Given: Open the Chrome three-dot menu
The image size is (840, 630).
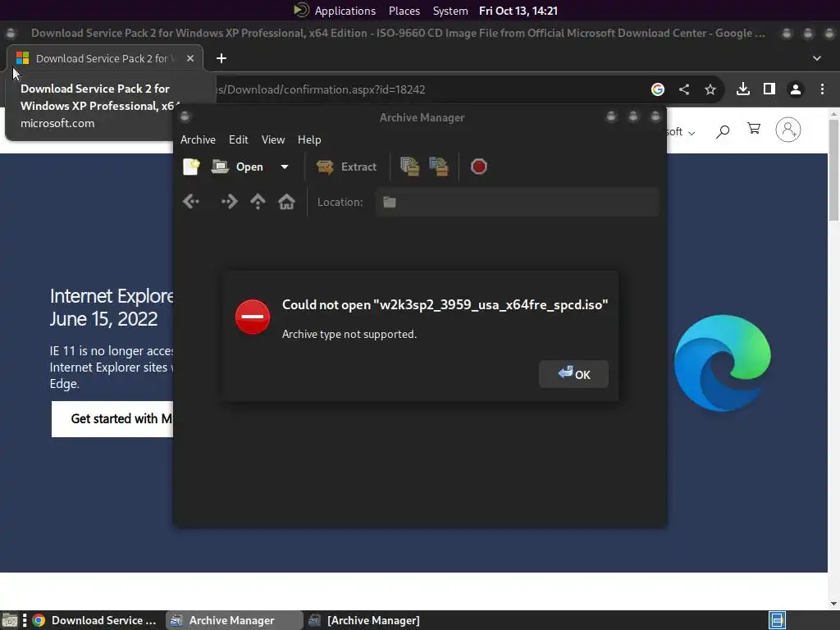Looking at the screenshot, I should pyautogui.click(x=822, y=89).
